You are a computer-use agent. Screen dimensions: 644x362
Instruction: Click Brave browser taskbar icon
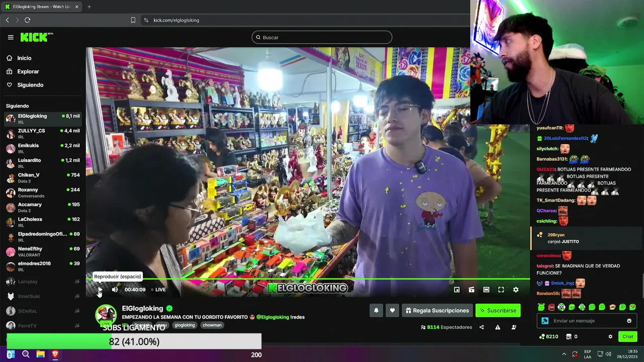[55, 354]
